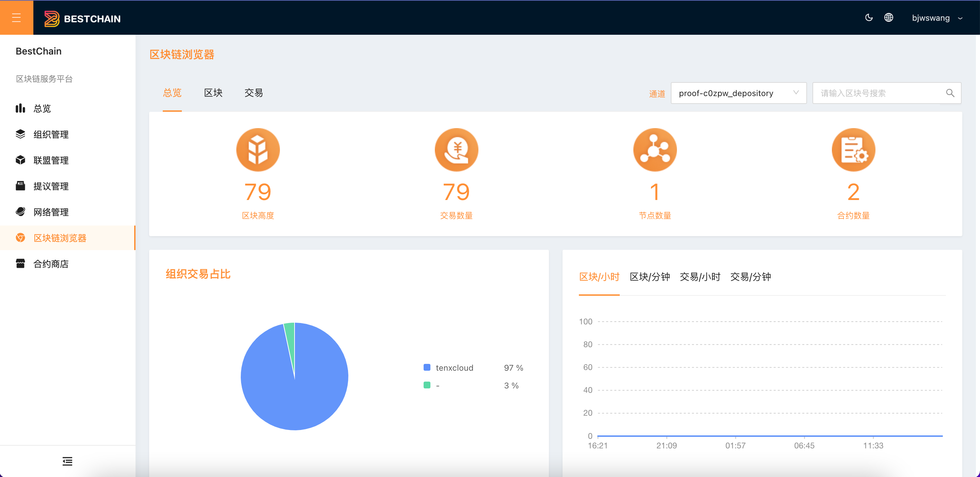
Task: Switch to the 区块 tab
Action: pos(213,93)
